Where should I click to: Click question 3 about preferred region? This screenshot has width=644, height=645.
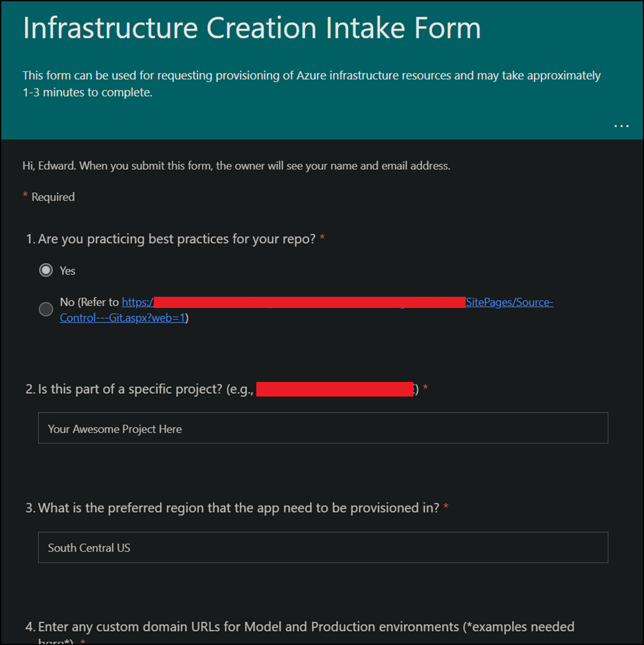(x=238, y=508)
